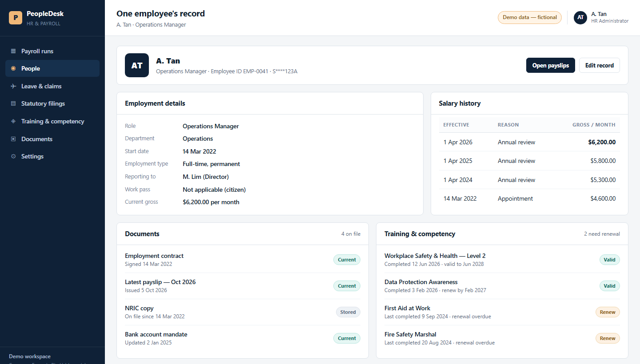Image resolution: width=640 pixels, height=364 pixels.
Task: Select the 1 Apr 2024 effective date
Action: coord(458,180)
